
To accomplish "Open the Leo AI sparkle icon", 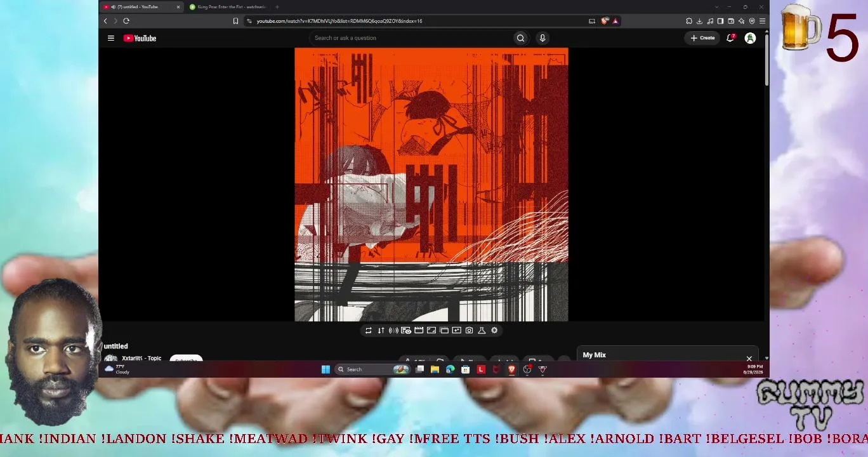I will click(741, 21).
